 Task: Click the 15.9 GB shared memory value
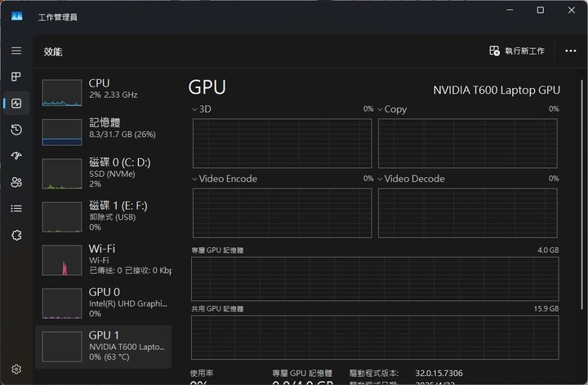[546, 308]
